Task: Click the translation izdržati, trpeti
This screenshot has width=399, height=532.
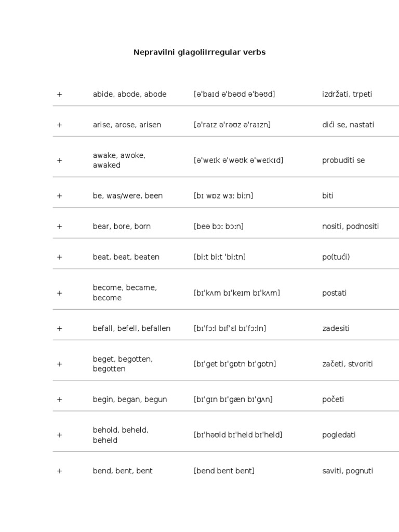Action: [347, 94]
